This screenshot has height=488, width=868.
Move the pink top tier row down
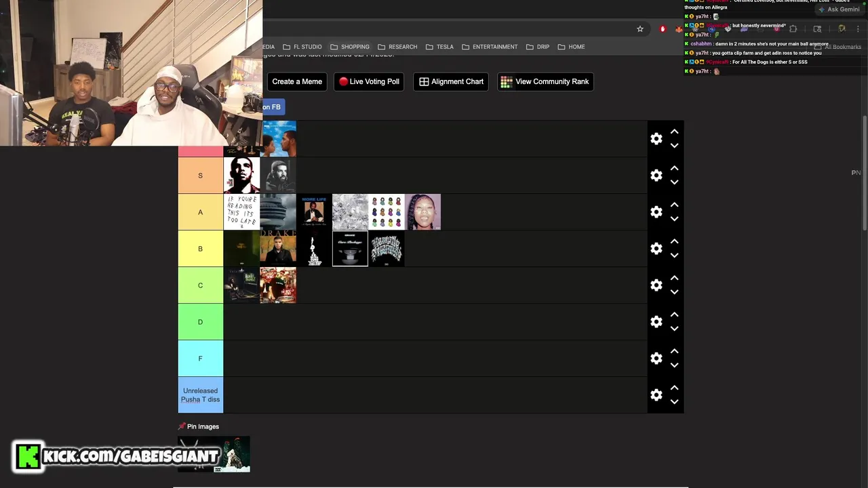pyautogui.click(x=675, y=146)
